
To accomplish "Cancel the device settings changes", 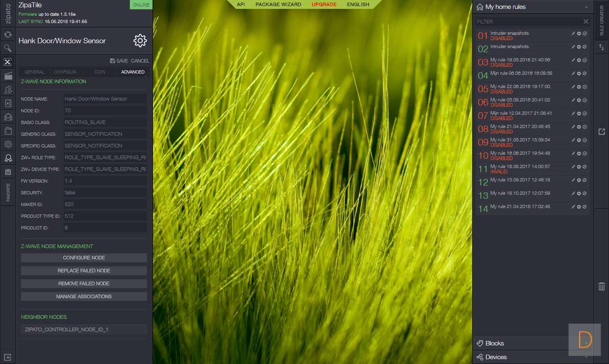I will click(140, 61).
